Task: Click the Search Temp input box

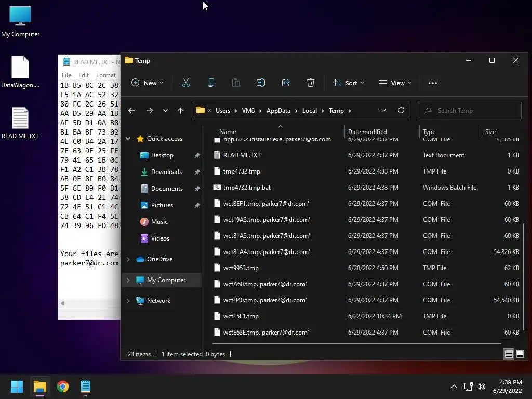Action: tap(469, 111)
